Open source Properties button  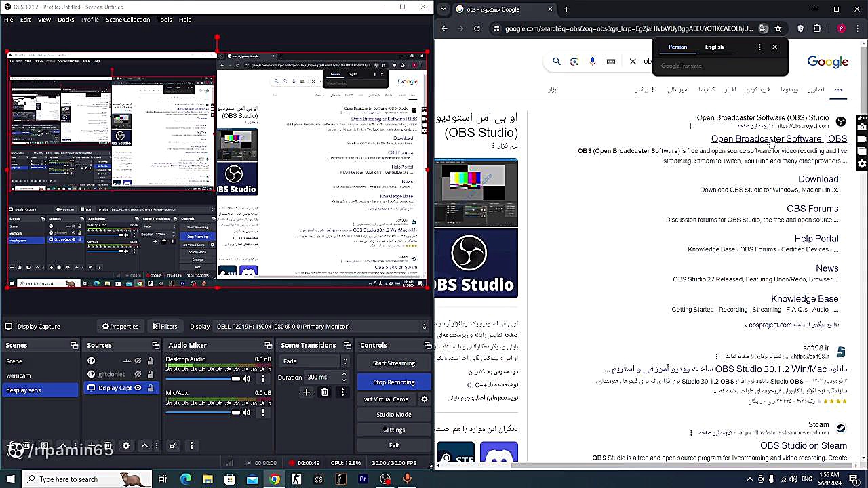tap(120, 326)
